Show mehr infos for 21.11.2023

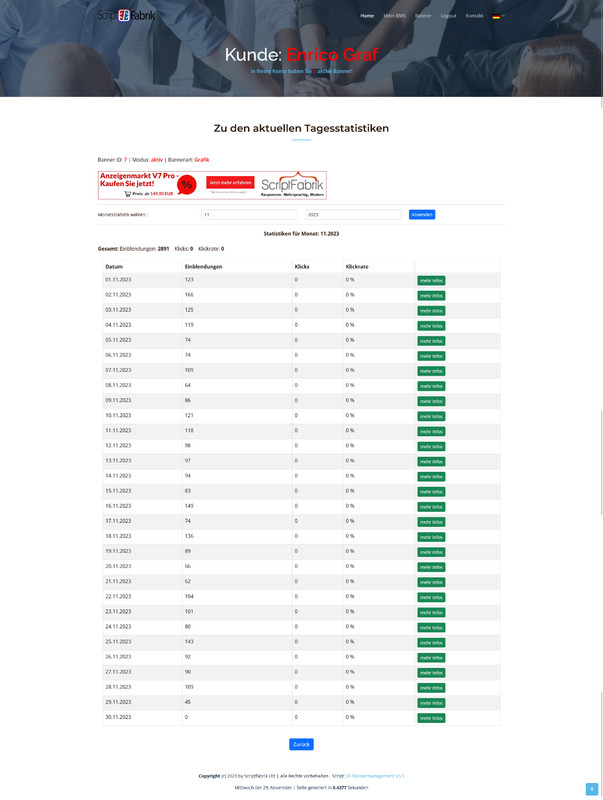[x=431, y=582]
